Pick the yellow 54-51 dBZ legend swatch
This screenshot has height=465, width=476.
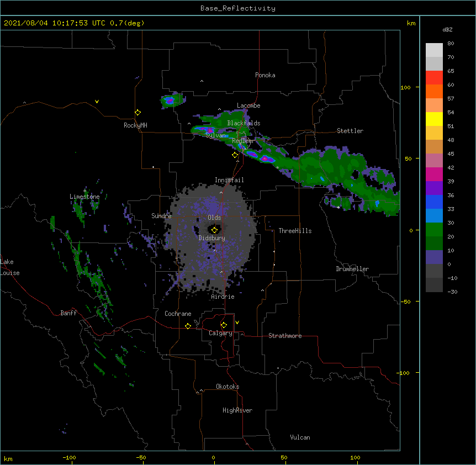click(434, 119)
